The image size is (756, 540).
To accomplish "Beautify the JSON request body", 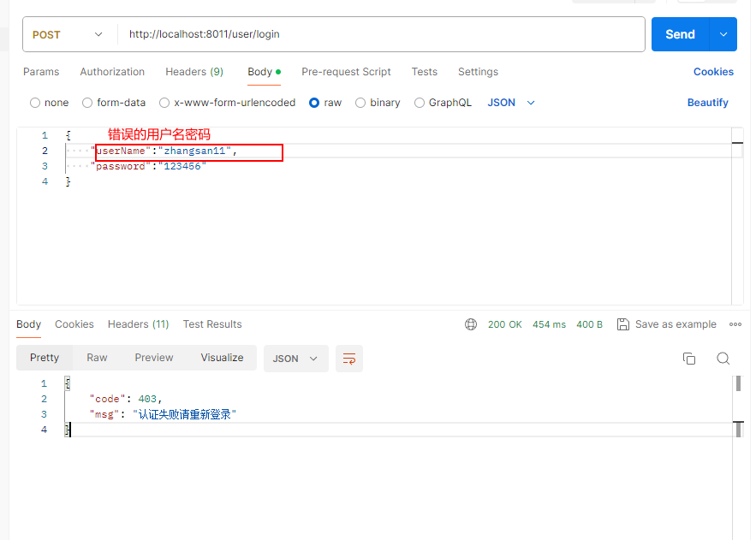I will [x=707, y=102].
